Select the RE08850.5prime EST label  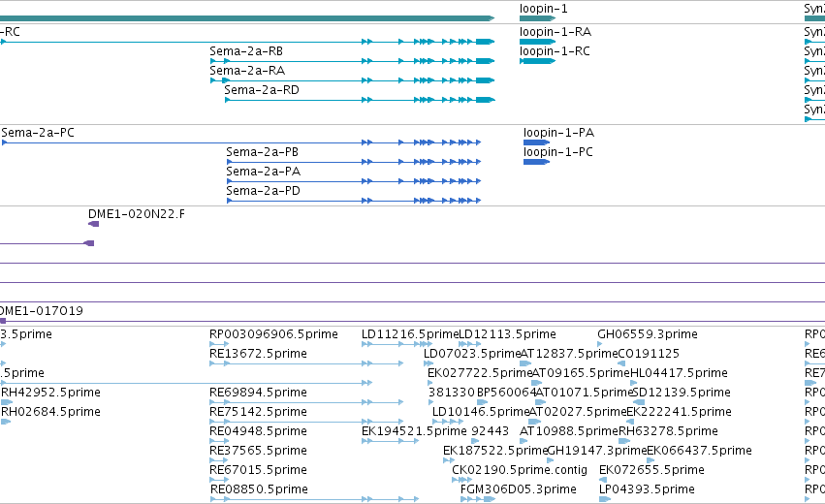coord(259,489)
